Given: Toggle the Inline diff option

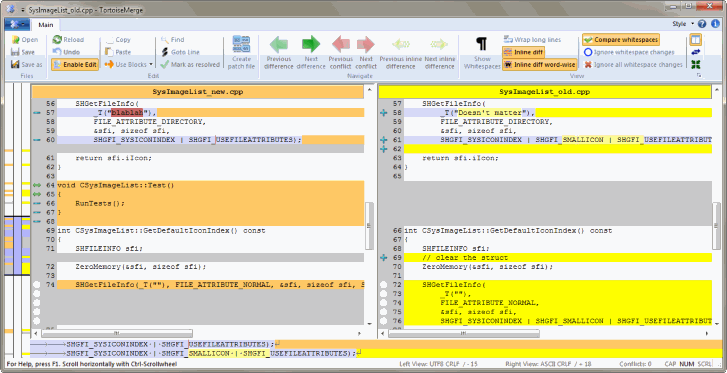Looking at the screenshot, I should point(523,52).
